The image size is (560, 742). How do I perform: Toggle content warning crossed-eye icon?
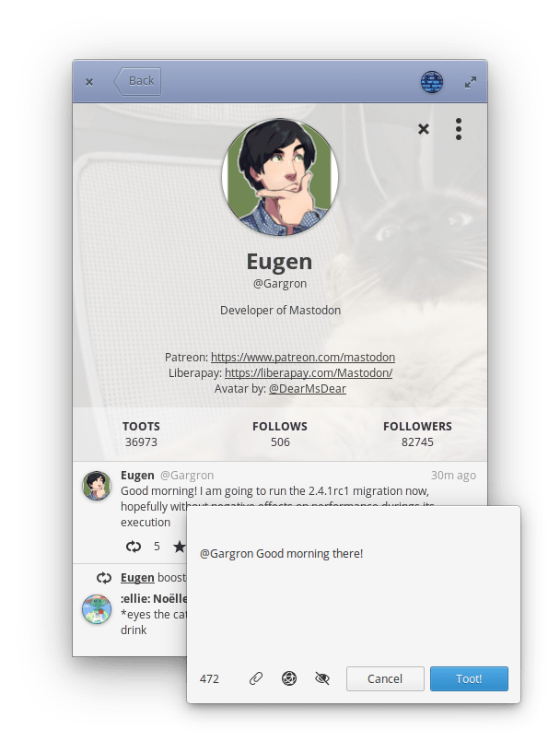pyautogui.click(x=322, y=678)
